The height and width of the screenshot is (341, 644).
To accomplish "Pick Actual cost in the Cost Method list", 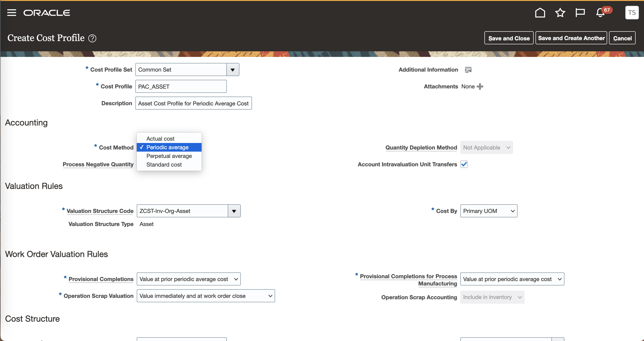I will point(160,139).
